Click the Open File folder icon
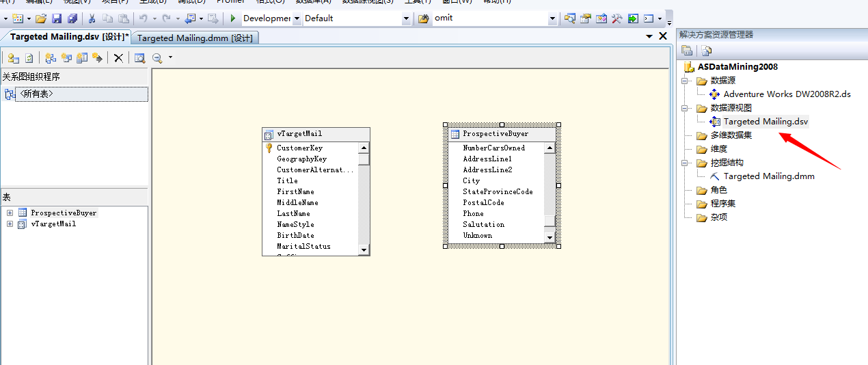The image size is (868, 365). point(41,18)
